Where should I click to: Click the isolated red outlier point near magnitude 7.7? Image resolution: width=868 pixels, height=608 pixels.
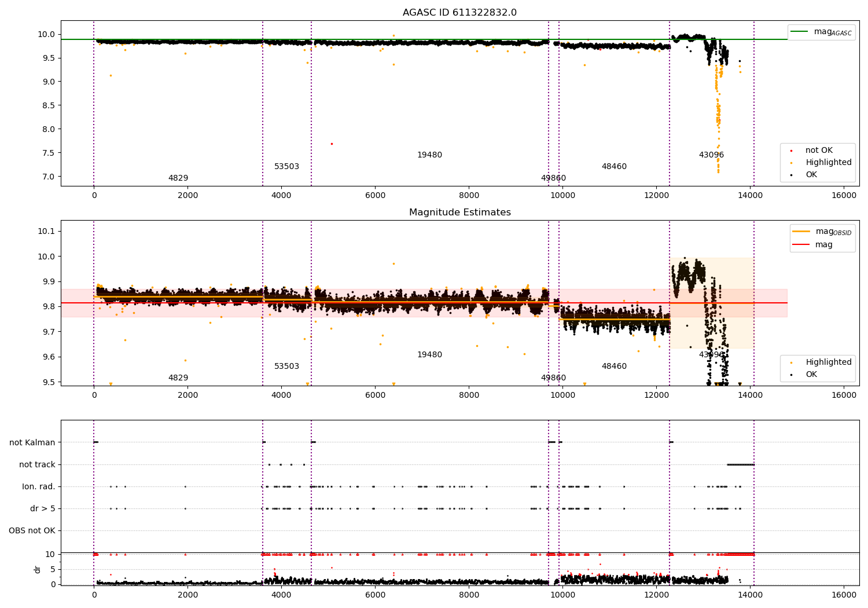332,144
